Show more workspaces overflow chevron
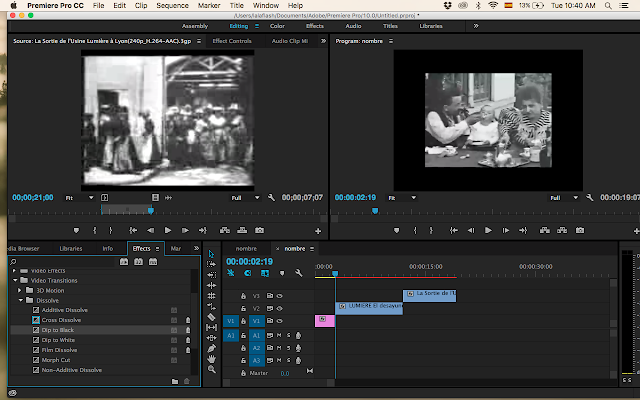Screen dimensions: 640x400 [x=476, y=26]
